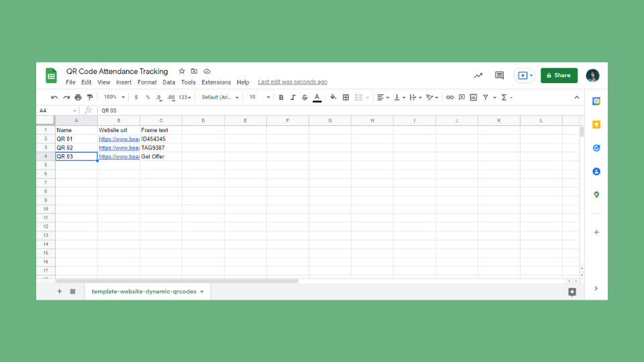Click the Undo arrow in toolbar
This screenshot has height=362, width=644.
pyautogui.click(x=54, y=97)
